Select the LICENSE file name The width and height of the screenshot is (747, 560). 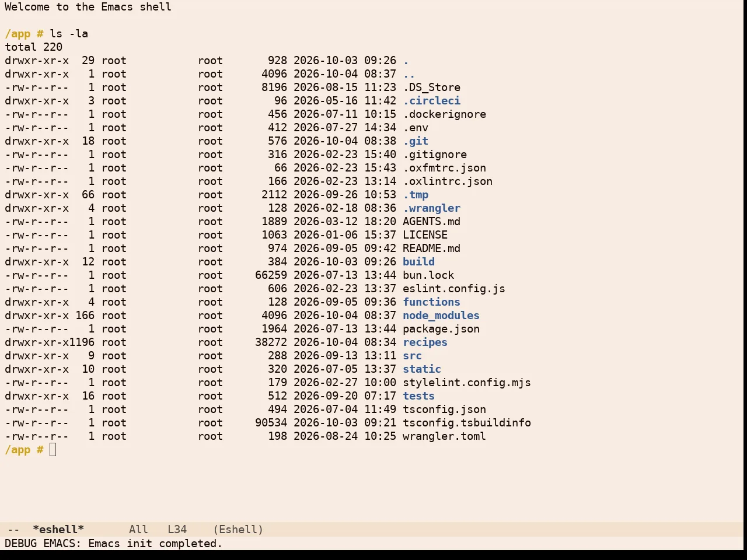click(x=425, y=235)
